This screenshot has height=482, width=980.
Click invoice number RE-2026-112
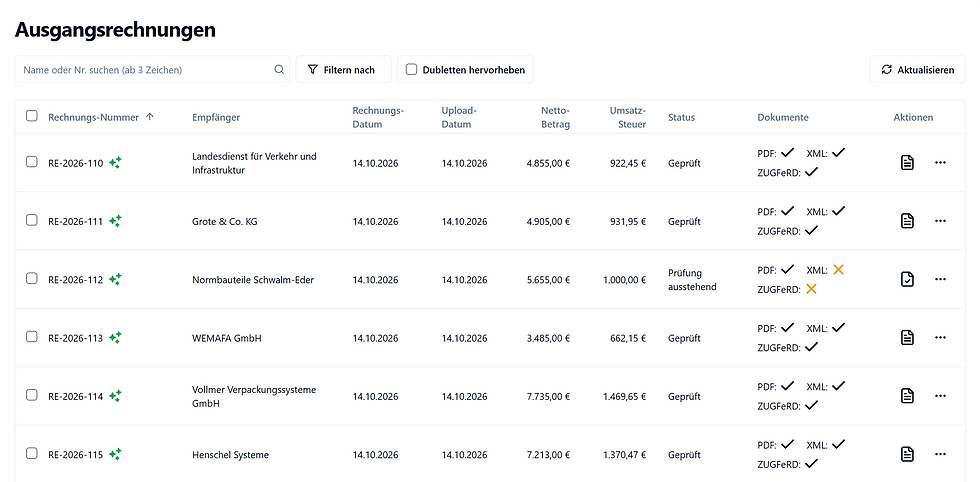[x=76, y=279]
